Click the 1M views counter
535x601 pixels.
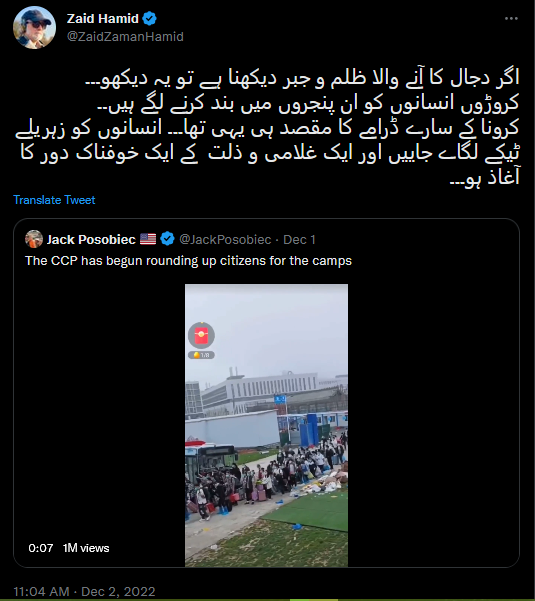[86, 548]
